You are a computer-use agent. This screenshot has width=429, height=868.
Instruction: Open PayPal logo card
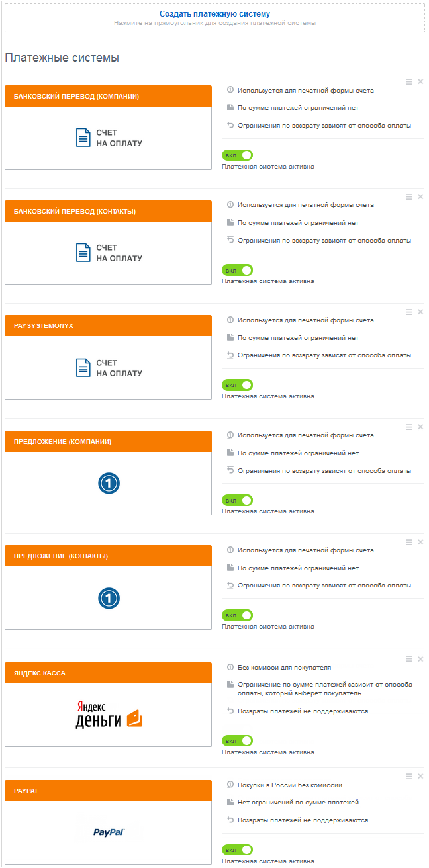pos(109,832)
